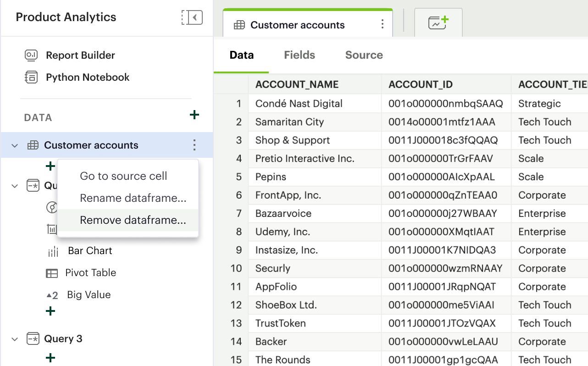This screenshot has width=588, height=366.
Task: Switch to the Data tab
Action: 242,55
